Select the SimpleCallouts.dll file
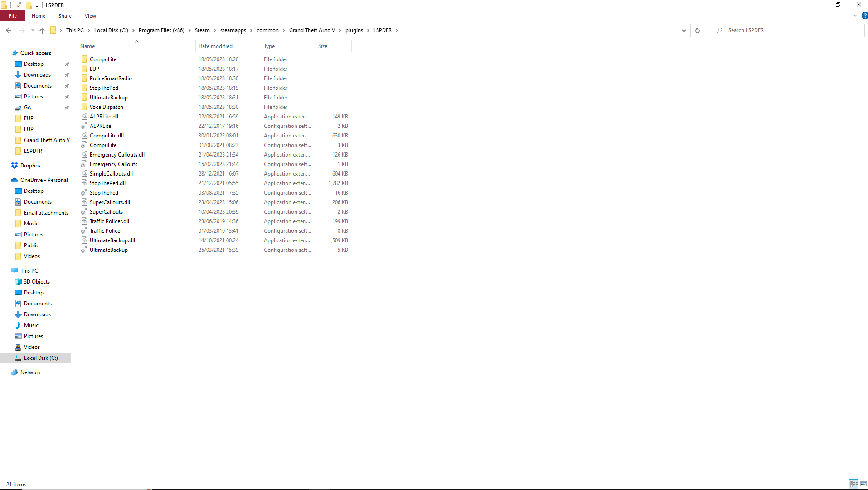 point(111,174)
